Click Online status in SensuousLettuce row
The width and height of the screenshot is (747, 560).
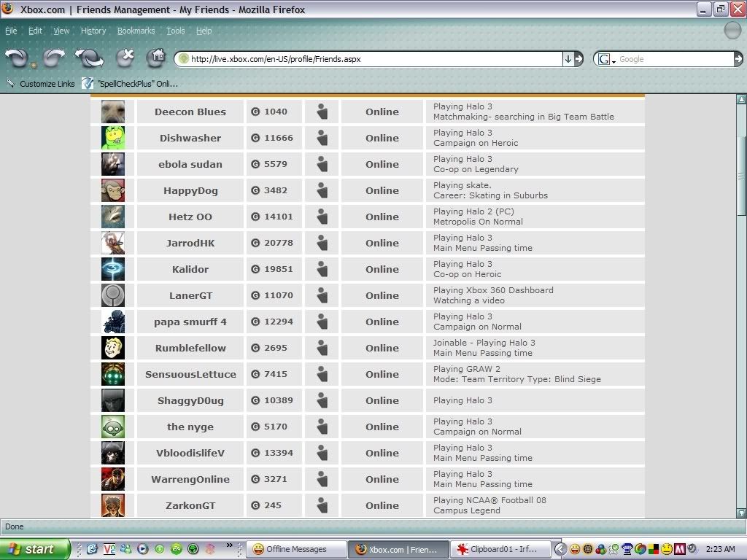[x=382, y=374]
